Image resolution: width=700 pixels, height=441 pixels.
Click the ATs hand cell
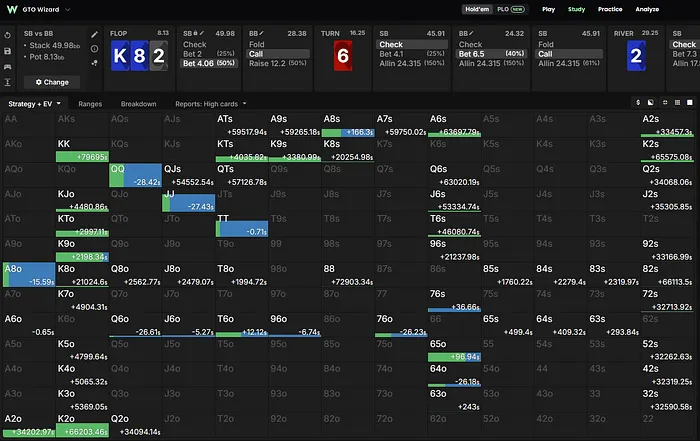coord(242,125)
